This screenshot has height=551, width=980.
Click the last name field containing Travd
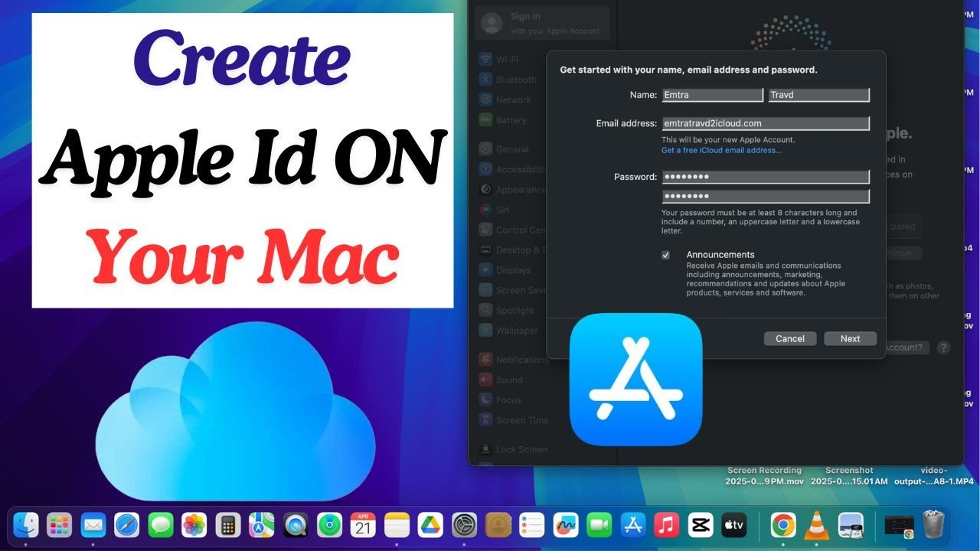coord(819,95)
